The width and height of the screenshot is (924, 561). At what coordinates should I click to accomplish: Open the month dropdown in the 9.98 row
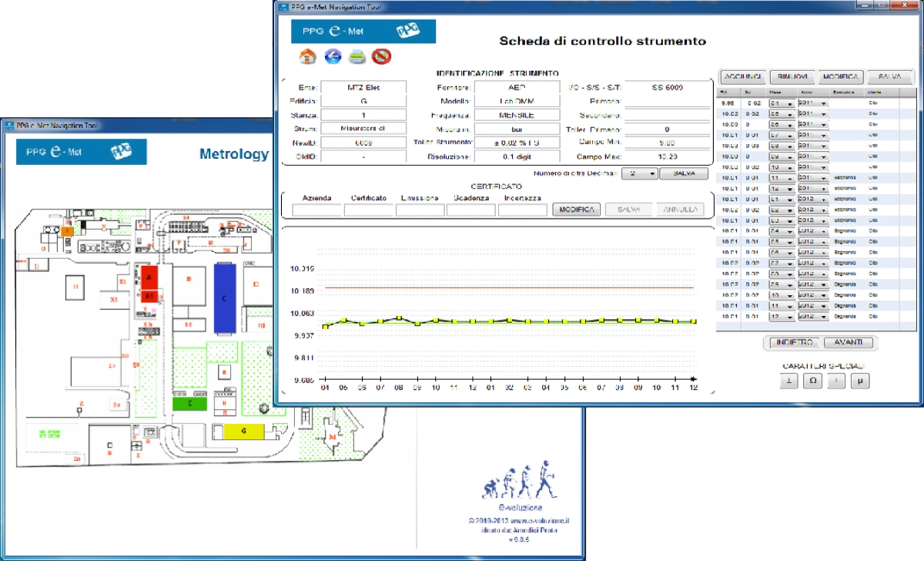point(782,102)
